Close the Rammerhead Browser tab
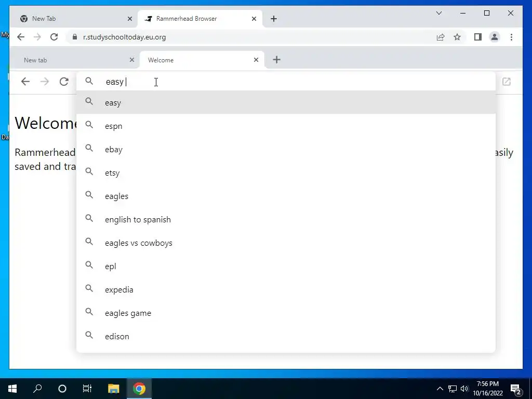Screen dimensions: 532x399 point(254,19)
